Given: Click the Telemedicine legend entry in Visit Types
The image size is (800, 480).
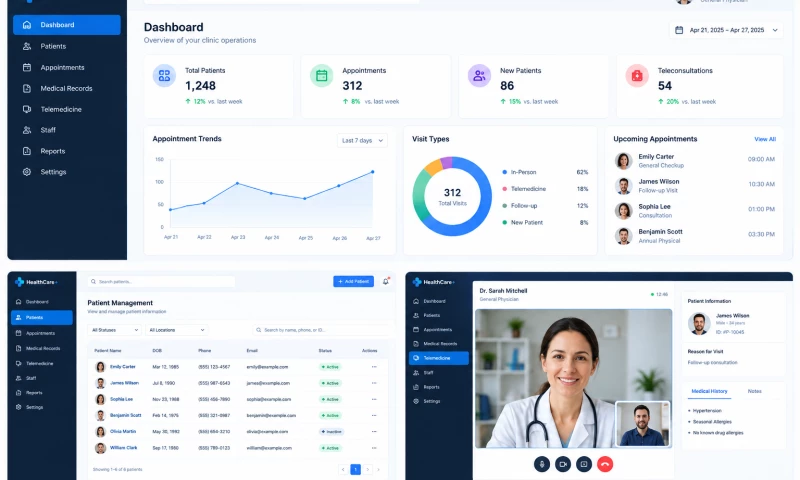Looking at the screenshot, I should pos(545,189).
